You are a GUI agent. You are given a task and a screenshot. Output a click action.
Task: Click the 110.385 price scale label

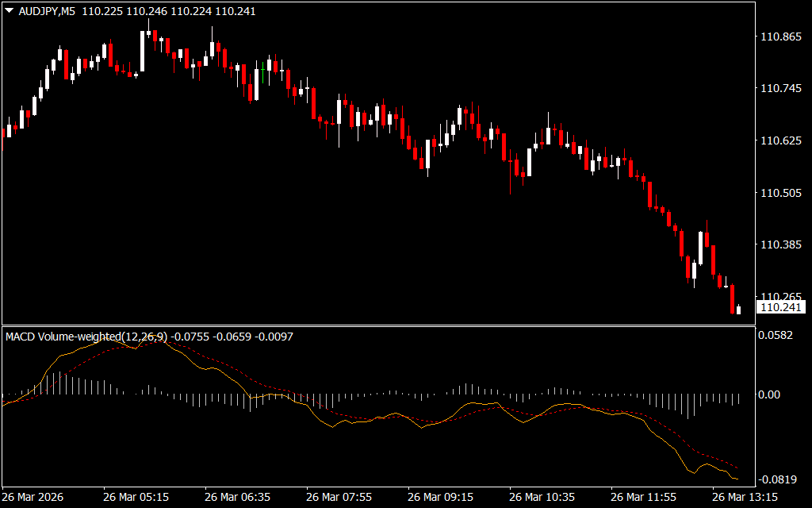point(781,245)
